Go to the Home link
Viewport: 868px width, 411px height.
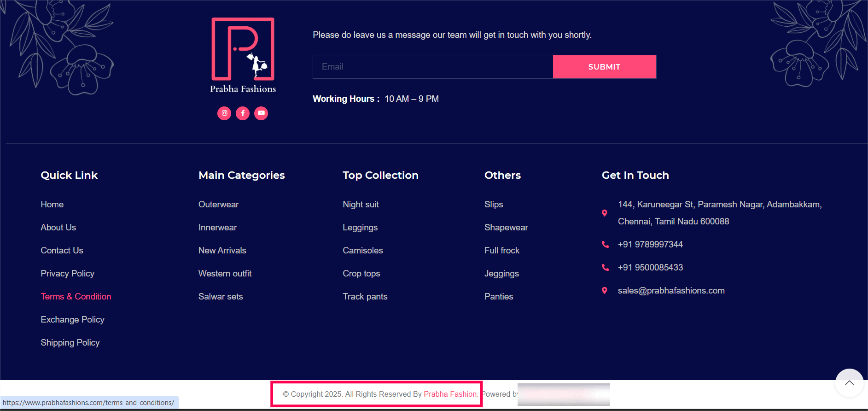(52, 204)
